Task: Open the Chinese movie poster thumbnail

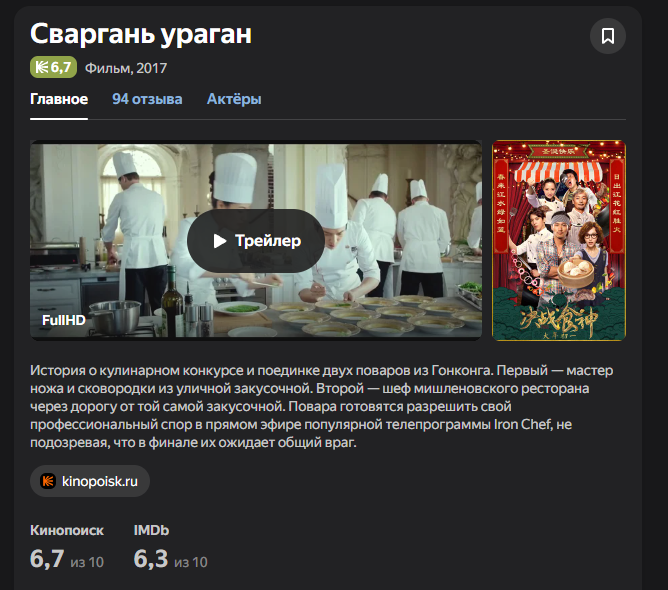Action: click(559, 240)
